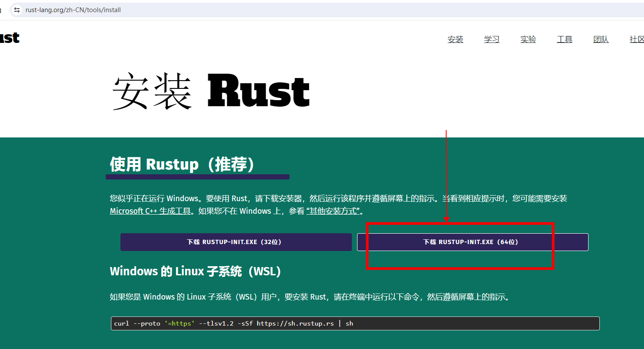The image size is (644, 349).
Task: Download RUSTUP-INIT.EXE (32位) button
Action: coord(236,242)
